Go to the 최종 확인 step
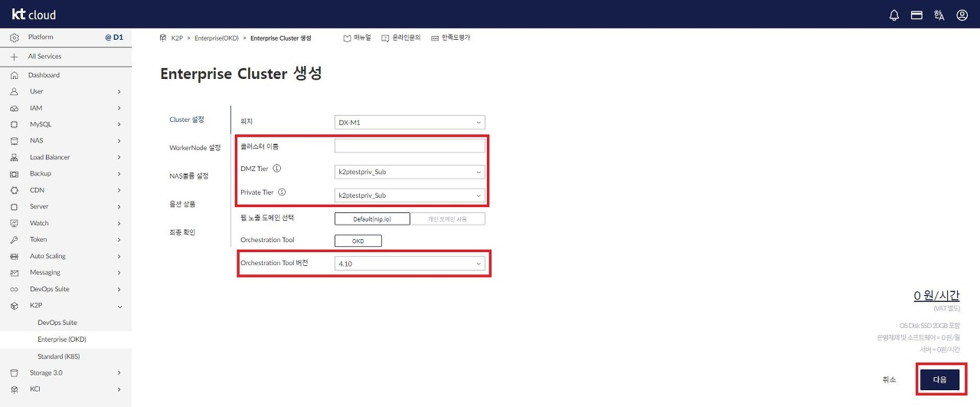This screenshot has height=407, width=980. 182,231
